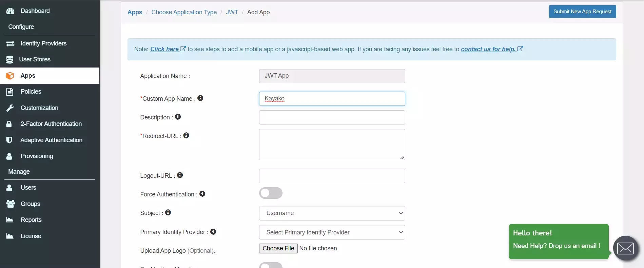Viewport: 644px width, 268px height.
Task: Click the Adaptive Authentication shield icon
Action: (9, 140)
